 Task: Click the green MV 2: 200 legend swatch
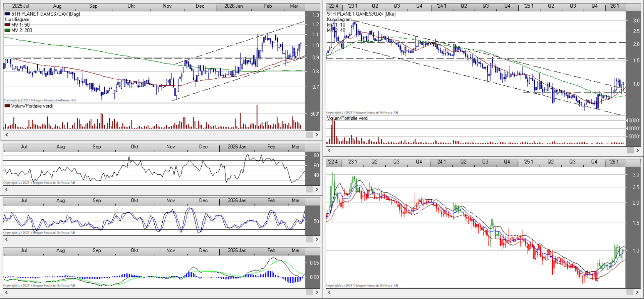tap(7, 30)
